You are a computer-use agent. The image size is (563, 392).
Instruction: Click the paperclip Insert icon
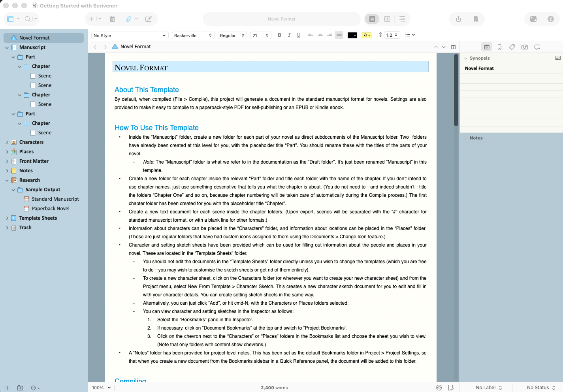tap(128, 19)
